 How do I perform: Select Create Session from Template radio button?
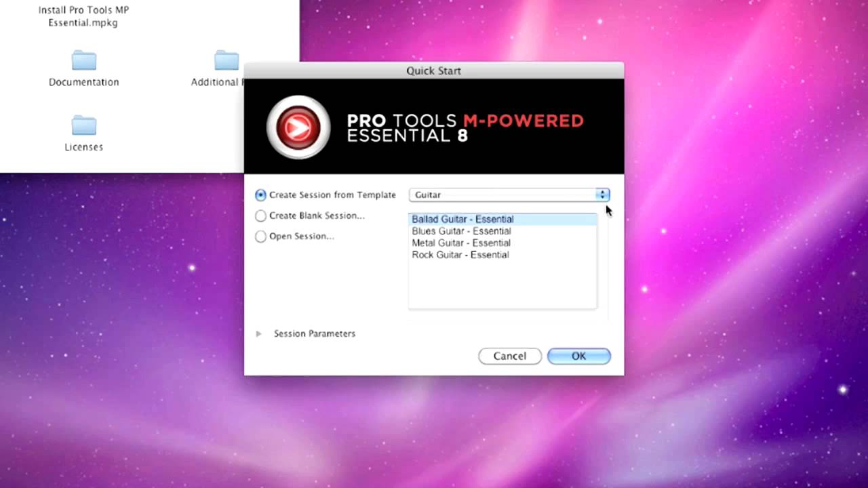260,195
